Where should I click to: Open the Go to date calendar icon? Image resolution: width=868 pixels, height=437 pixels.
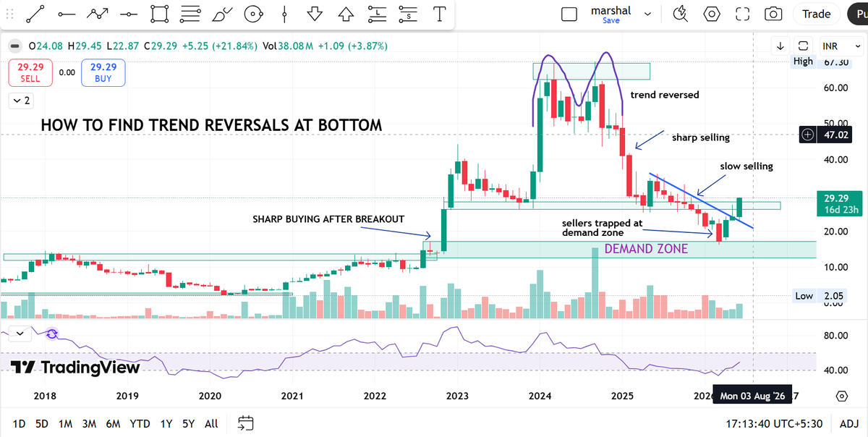245,423
